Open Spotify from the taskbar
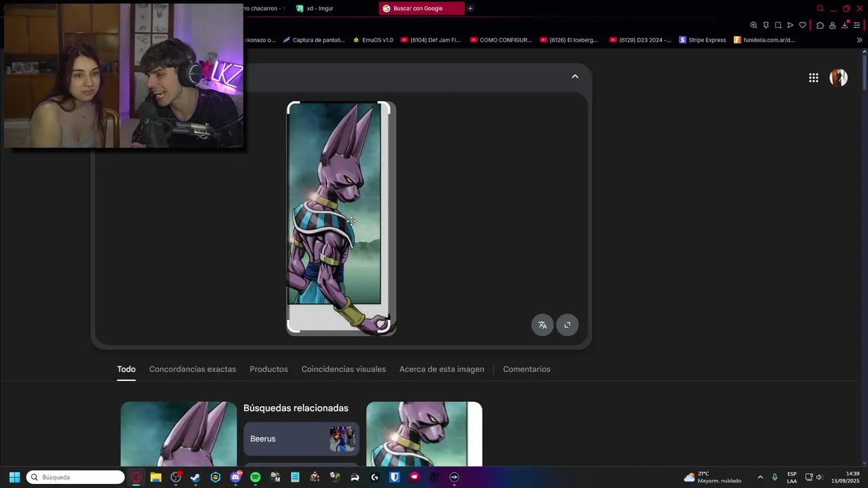This screenshot has width=868, height=488. (x=255, y=477)
